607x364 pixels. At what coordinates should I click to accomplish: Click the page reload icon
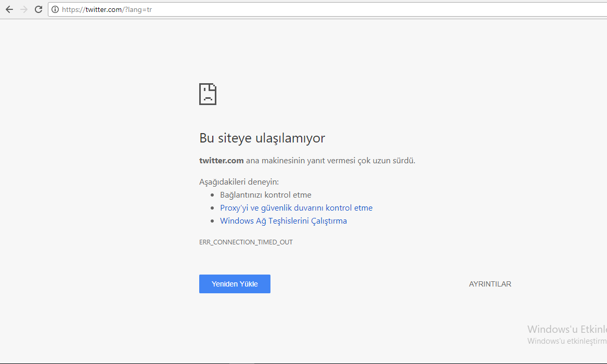[38, 9]
